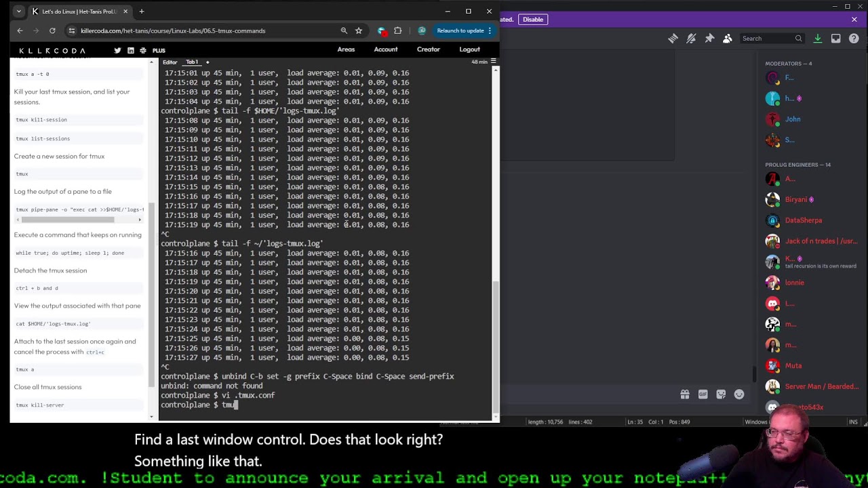Image resolution: width=868 pixels, height=488 pixels.
Task: Toggle Discord notification settings bell icon
Action: [691, 39]
